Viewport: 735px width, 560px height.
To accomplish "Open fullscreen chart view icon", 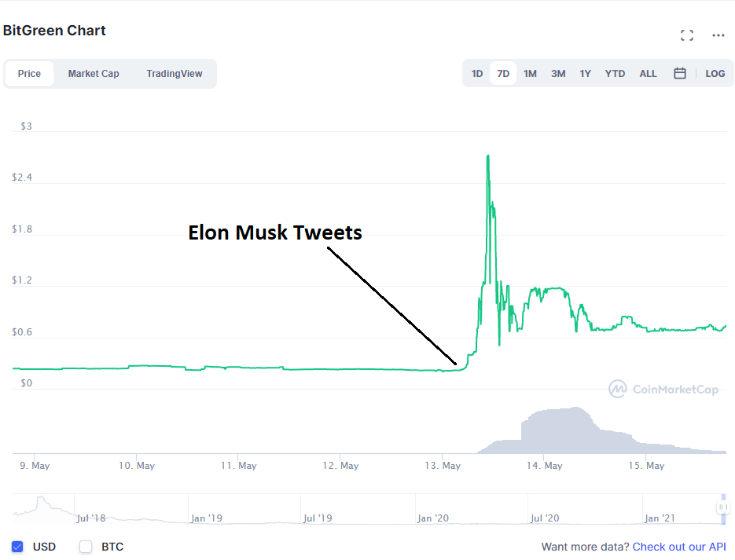I will coord(687,35).
